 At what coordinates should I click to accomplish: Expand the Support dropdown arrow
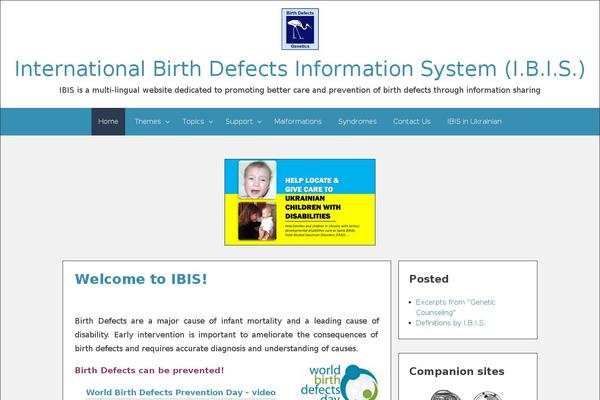point(259,122)
